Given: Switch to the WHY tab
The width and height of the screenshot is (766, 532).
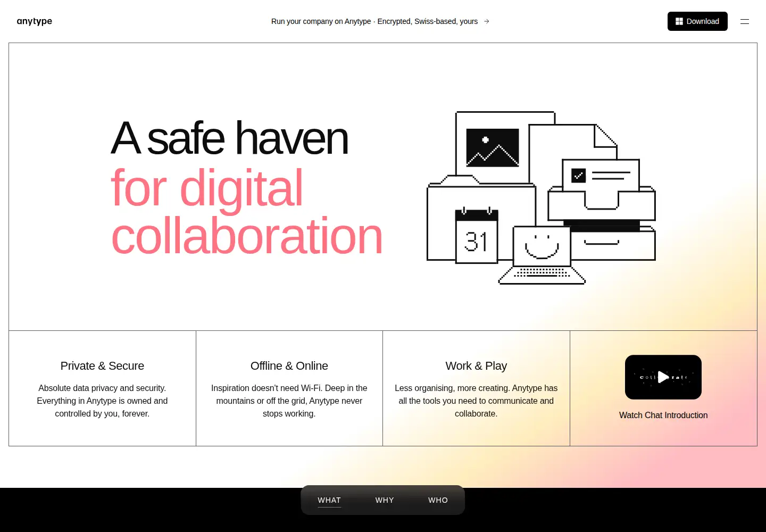Looking at the screenshot, I should pos(385,500).
